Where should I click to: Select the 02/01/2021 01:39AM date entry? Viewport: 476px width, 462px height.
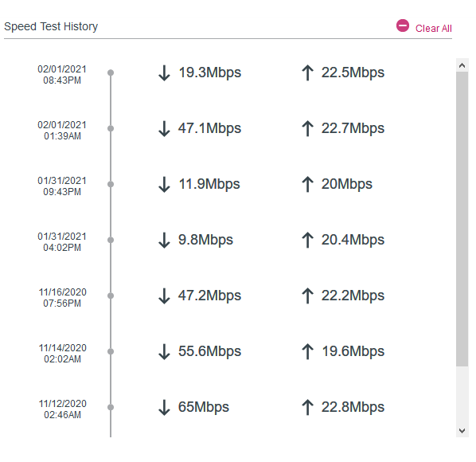pos(62,131)
